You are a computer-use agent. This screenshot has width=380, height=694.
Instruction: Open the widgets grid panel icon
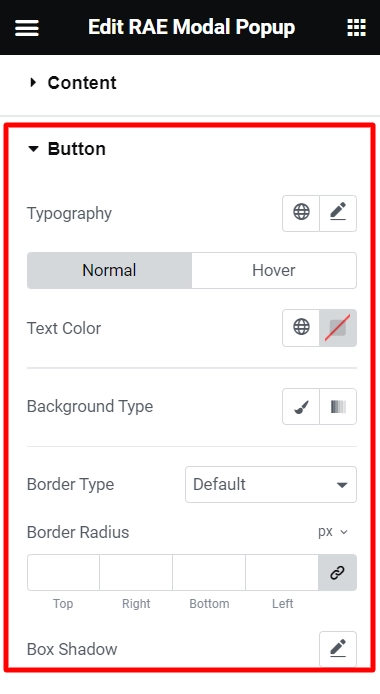(356, 27)
